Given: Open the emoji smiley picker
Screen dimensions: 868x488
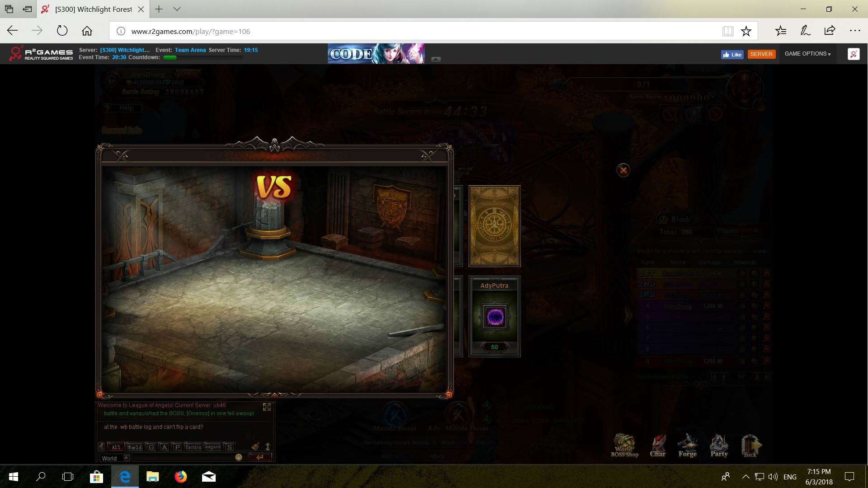Looking at the screenshot, I should click(x=239, y=457).
